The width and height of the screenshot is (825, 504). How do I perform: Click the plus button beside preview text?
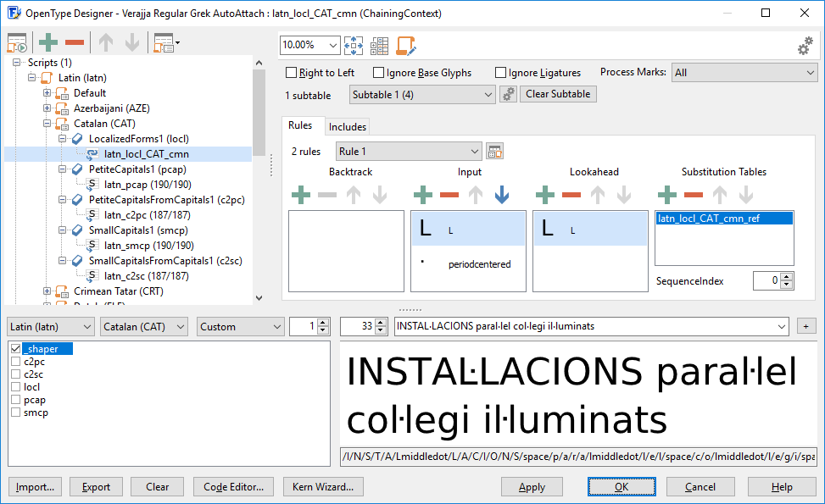pyautogui.click(x=805, y=326)
